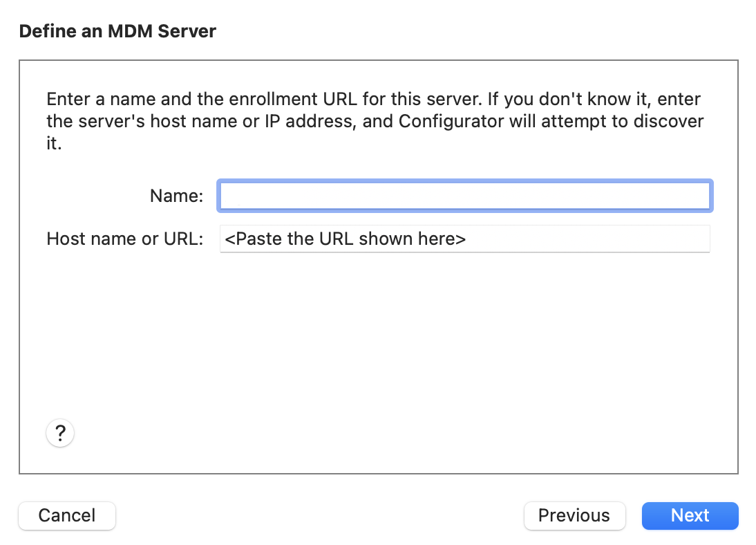Click the blue Next button
Screen dimensions: 756x545
pos(690,516)
